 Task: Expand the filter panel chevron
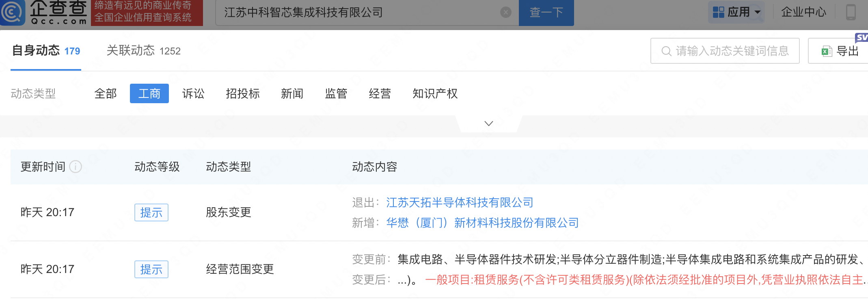tap(489, 123)
